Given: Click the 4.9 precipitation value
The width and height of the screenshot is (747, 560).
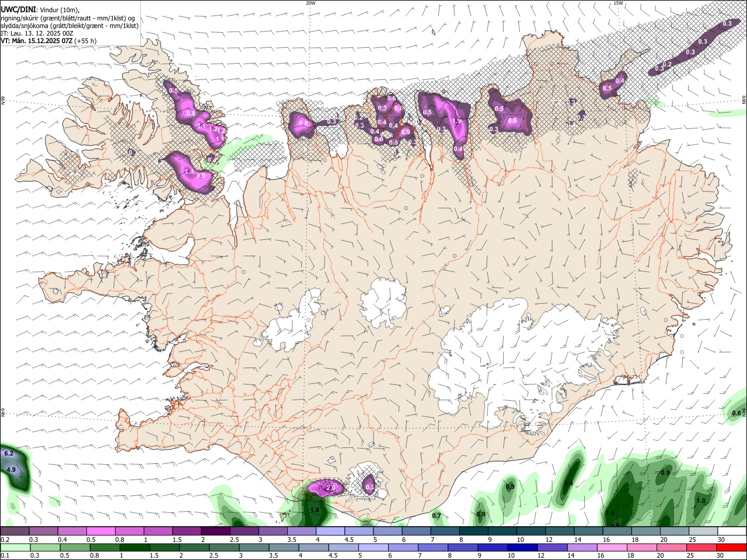Looking at the screenshot, I should [11, 470].
